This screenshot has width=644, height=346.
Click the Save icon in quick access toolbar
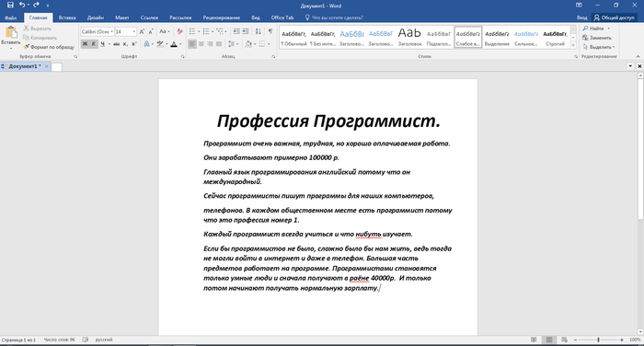(x=10, y=5)
